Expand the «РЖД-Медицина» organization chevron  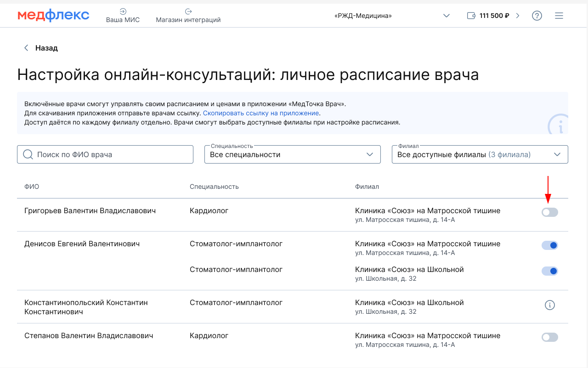point(447,16)
